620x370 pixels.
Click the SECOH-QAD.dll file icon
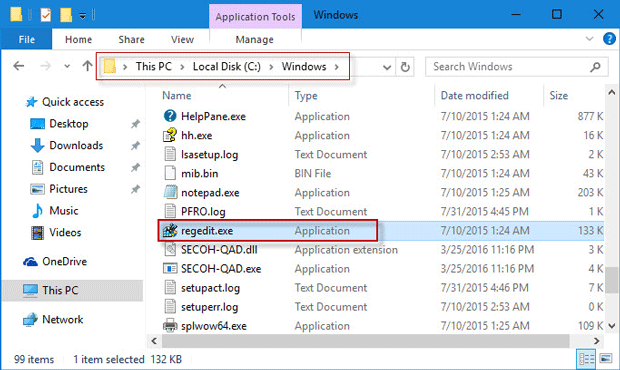pos(170,249)
